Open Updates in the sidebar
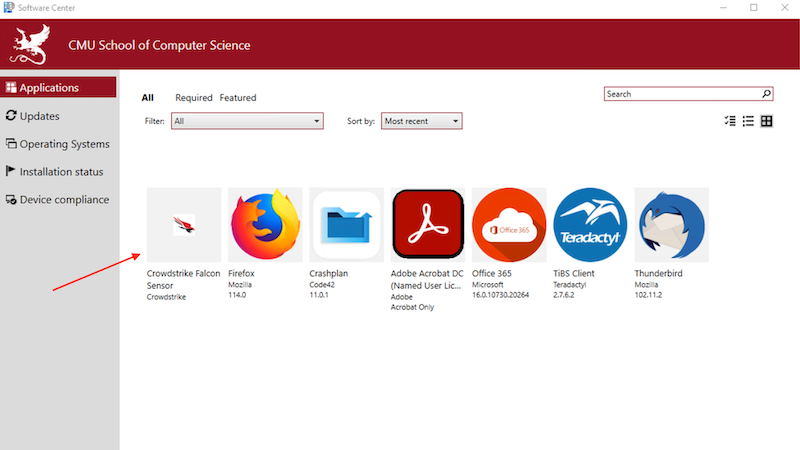Screen dimensions: 800x450 click(x=58, y=116)
